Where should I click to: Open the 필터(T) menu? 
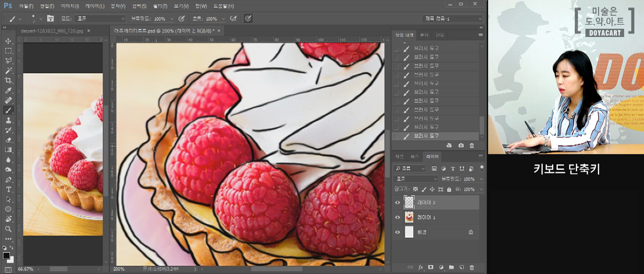[160, 6]
